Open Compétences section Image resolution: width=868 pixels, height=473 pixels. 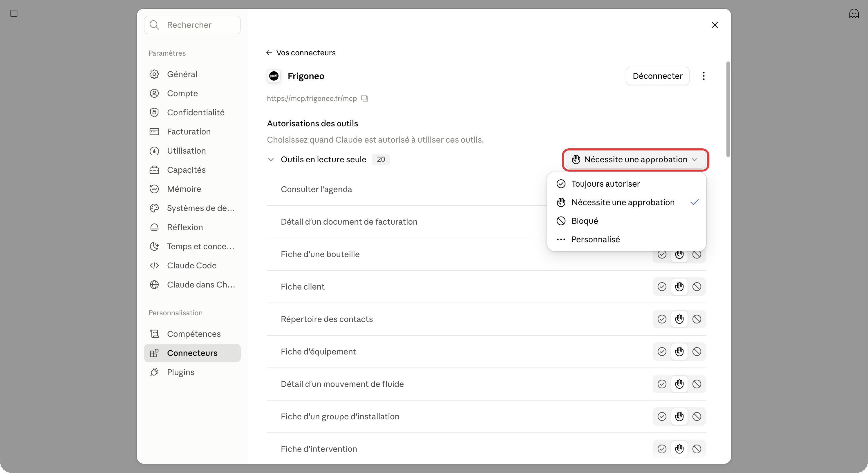pyautogui.click(x=192, y=334)
